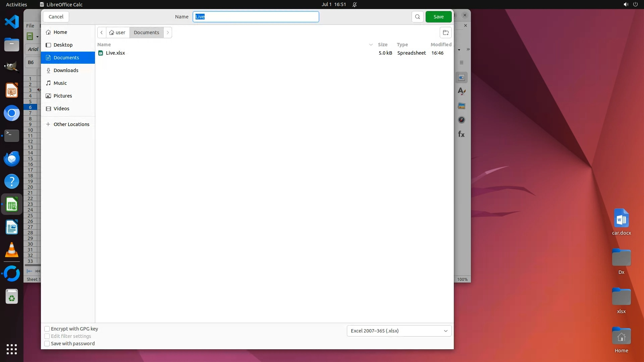Open the Styles icon in sidebar
The width and height of the screenshot is (644, 362).
coord(462,91)
